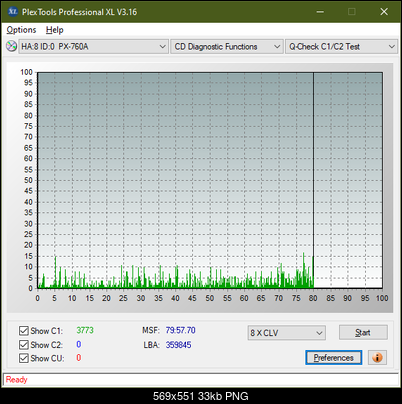Minimize the PlexTools window
This screenshot has height=404, width=402.
tap(320, 12)
